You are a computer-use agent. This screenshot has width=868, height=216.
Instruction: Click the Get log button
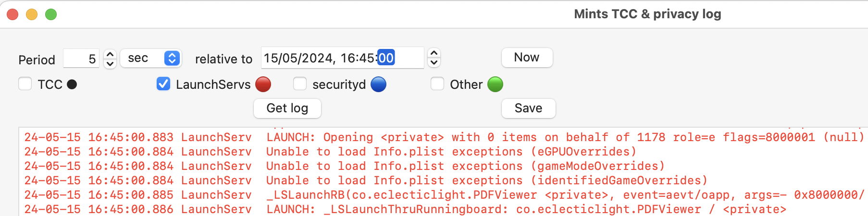pyautogui.click(x=287, y=108)
